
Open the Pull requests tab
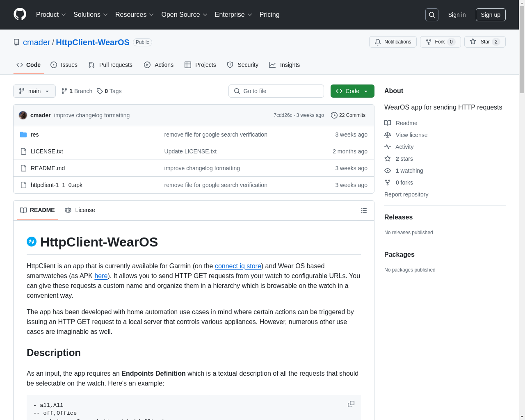click(110, 65)
